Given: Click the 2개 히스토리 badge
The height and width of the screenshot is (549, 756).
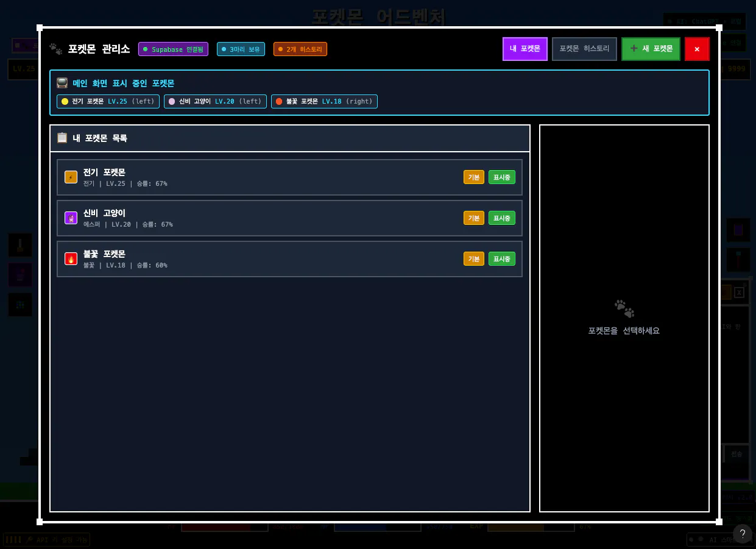Looking at the screenshot, I should click(x=300, y=49).
